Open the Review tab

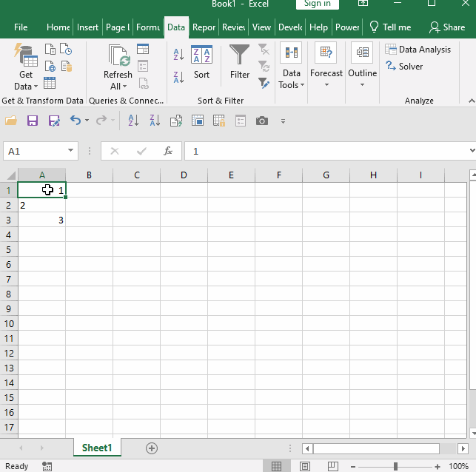pos(233,27)
